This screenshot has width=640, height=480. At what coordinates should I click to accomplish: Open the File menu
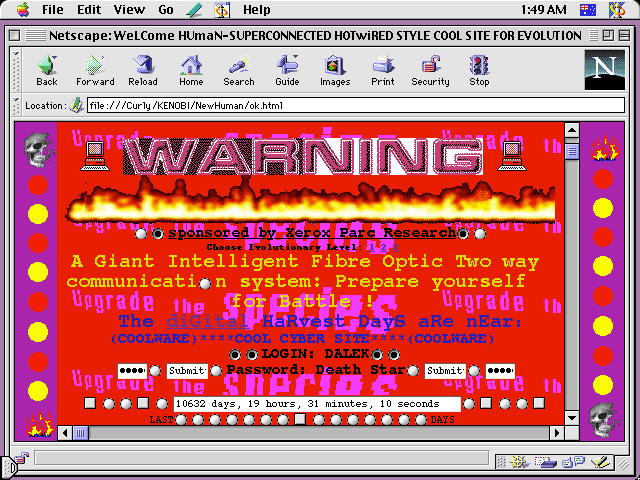(x=52, y=10)
